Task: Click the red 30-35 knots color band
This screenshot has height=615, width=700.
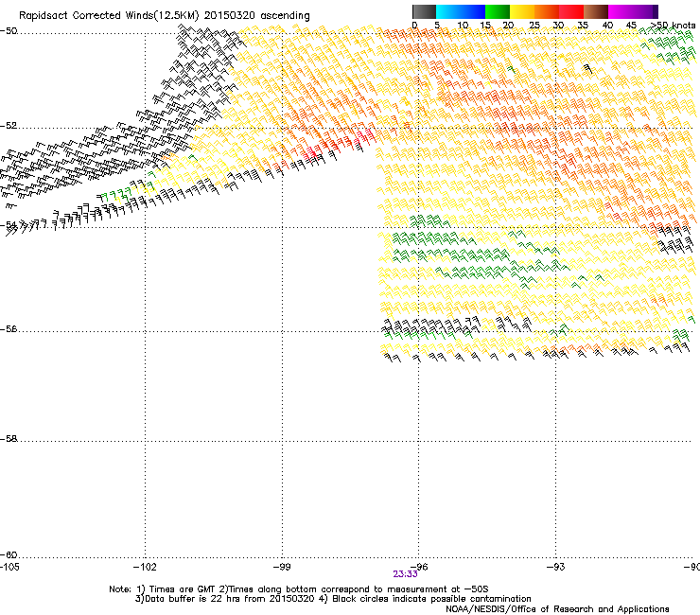Action: (x=571, y=11)
